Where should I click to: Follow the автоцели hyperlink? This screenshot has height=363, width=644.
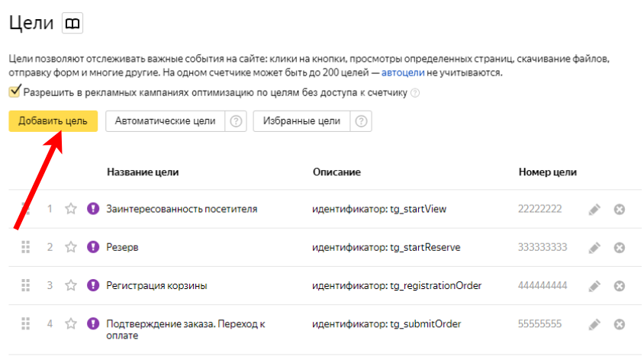[x=402, y=73]
